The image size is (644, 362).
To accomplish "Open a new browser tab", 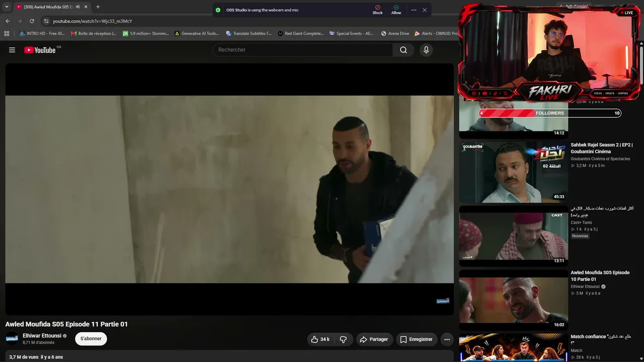I will (x=98, y=7).
